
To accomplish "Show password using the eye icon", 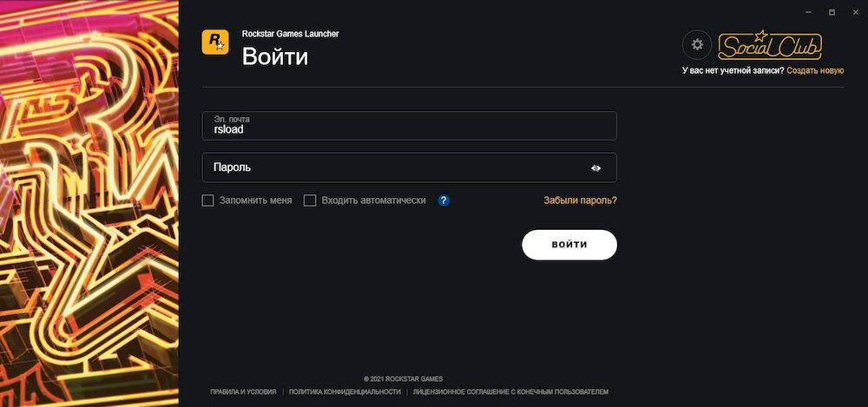I will pyautogui.click(x=596, y=168).
